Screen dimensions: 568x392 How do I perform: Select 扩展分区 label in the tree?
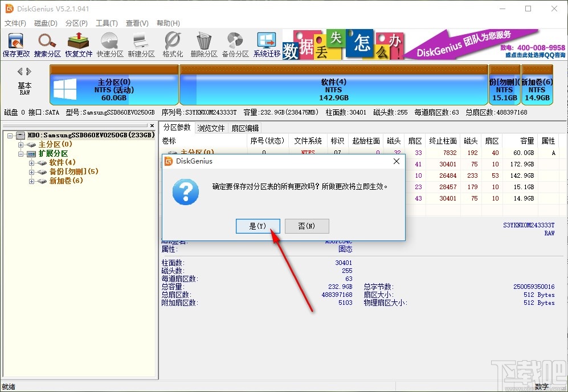coord(53,154)
